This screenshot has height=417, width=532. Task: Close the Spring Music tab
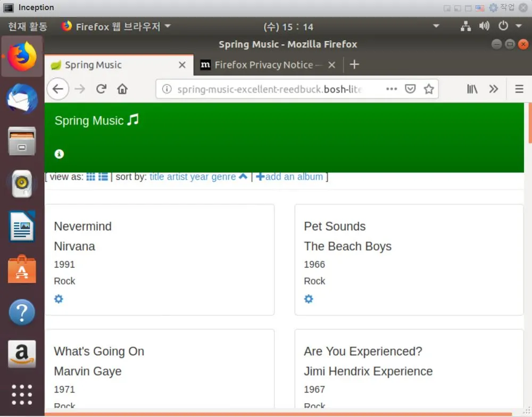(182, 65)
